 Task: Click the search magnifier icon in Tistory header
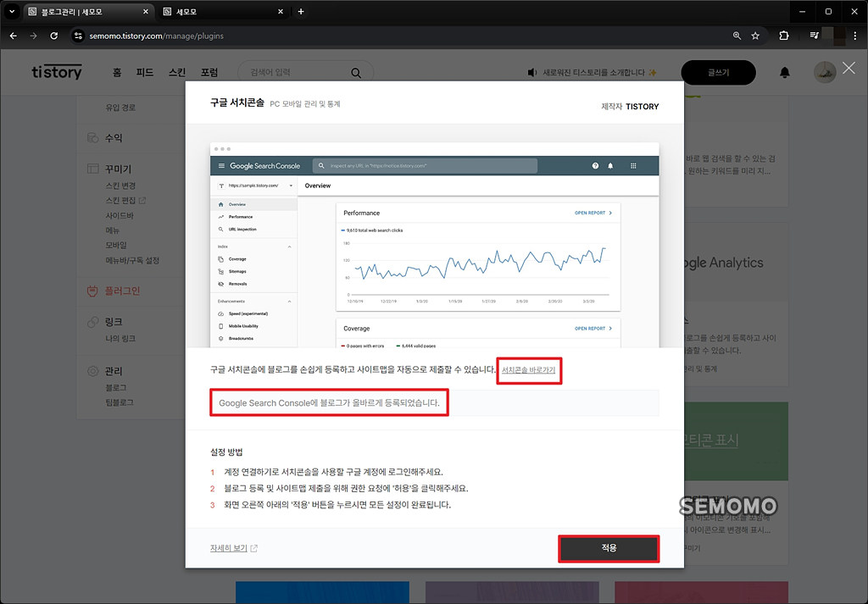[356, 73]
